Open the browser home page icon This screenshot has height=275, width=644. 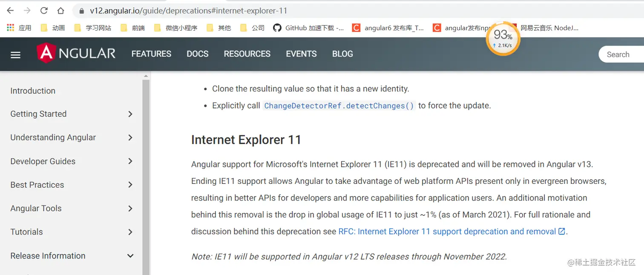[60, 11]
